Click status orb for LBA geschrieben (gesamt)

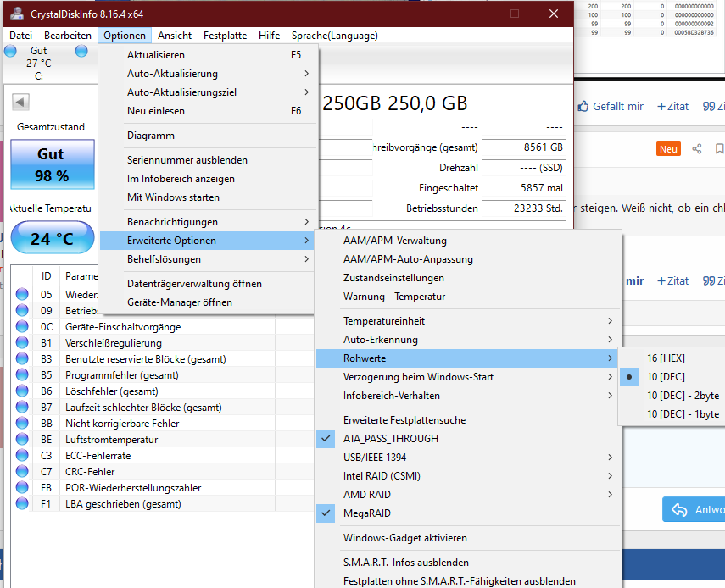coord(22,503)
